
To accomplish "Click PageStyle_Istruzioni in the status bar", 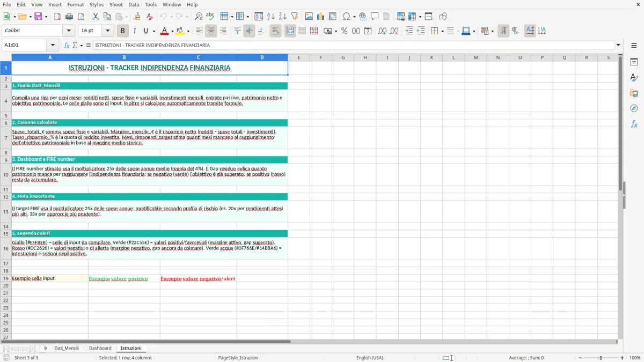I will 238,358.
